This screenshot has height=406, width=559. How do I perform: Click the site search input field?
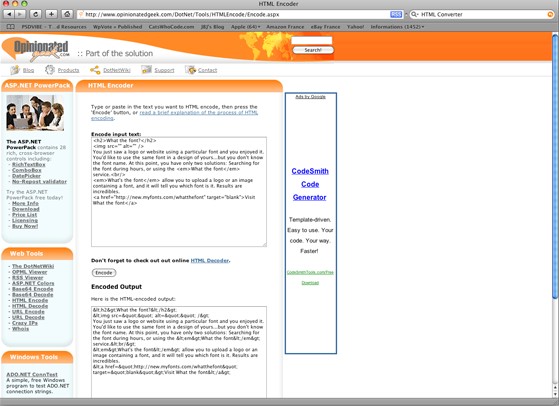tap(312, 40)
